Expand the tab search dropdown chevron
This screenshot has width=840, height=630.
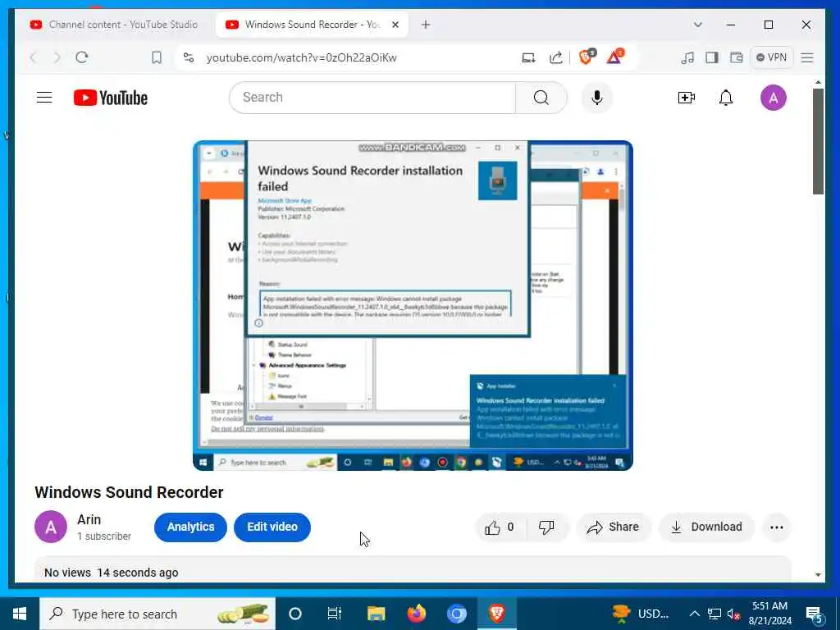point(697,25)
